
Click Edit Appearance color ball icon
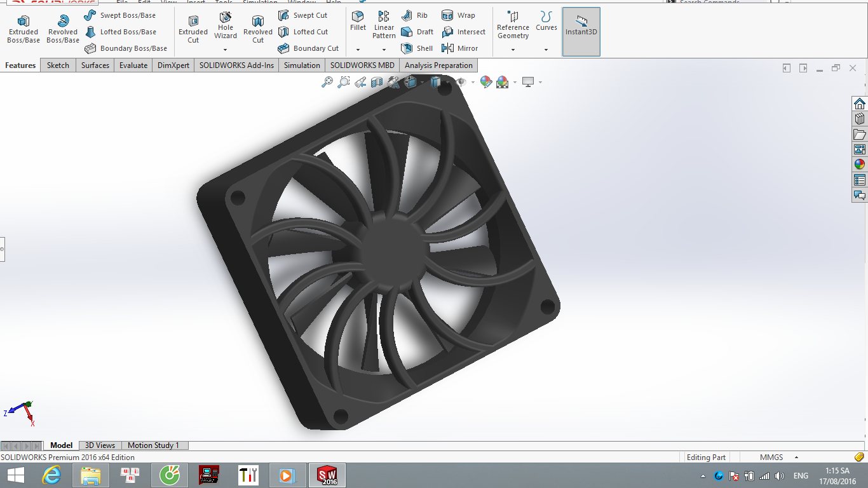pyautogui.click(x=486, y=82)
